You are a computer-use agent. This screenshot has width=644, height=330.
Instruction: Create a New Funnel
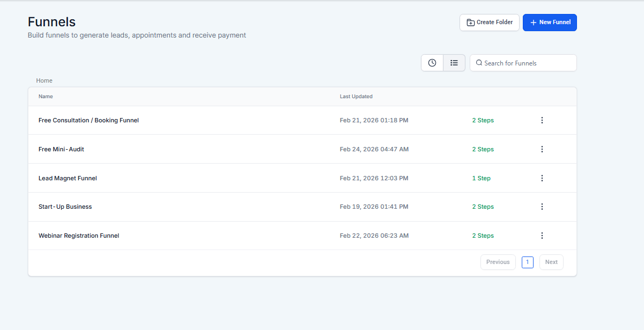(550, 23)
